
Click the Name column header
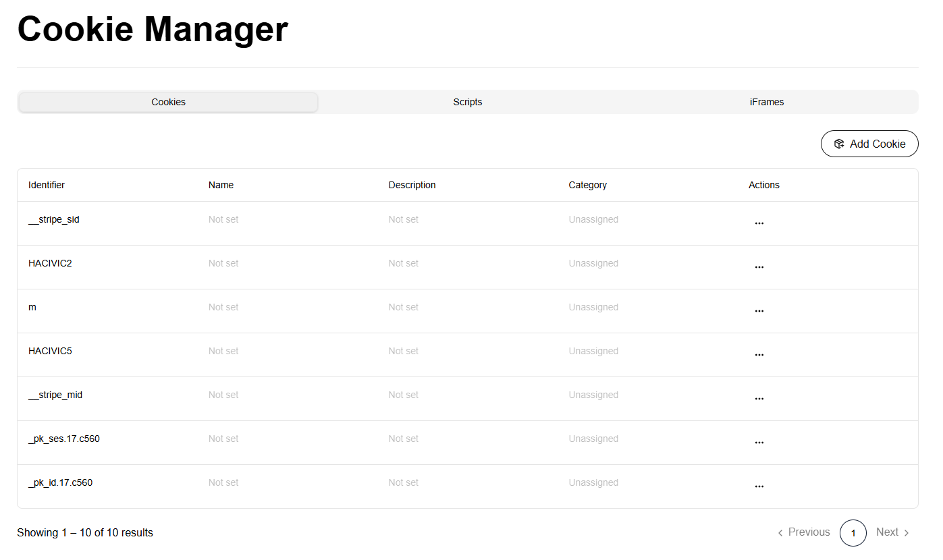pyautogui.click(x=221, y=185)
